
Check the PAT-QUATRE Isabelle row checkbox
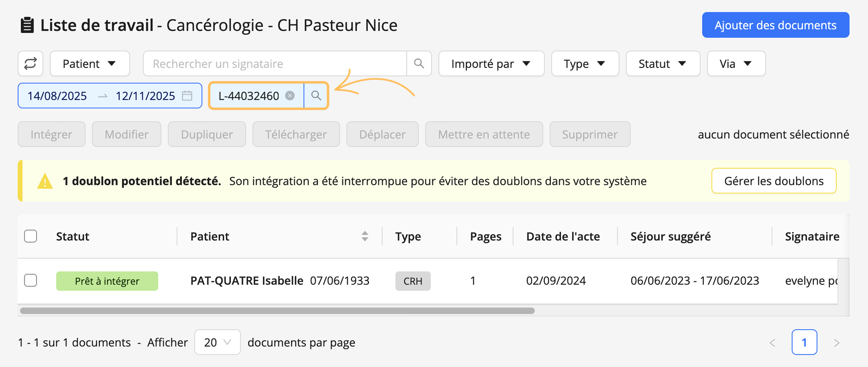click(31, 280)
